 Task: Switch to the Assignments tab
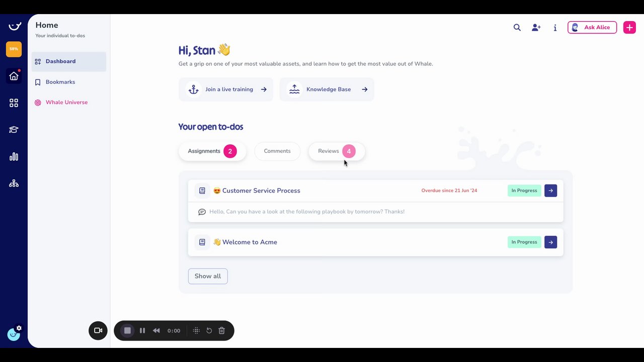tap(212, 151)
